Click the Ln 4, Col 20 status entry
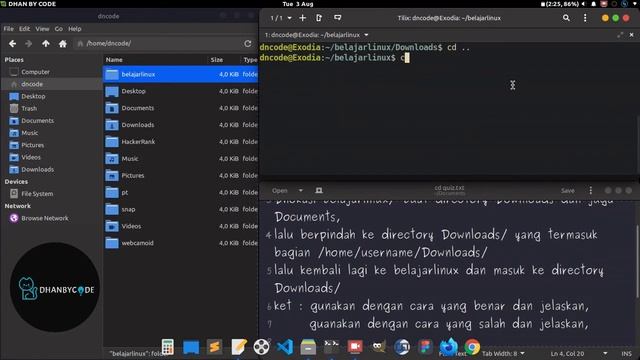 (x=567, y=353)
